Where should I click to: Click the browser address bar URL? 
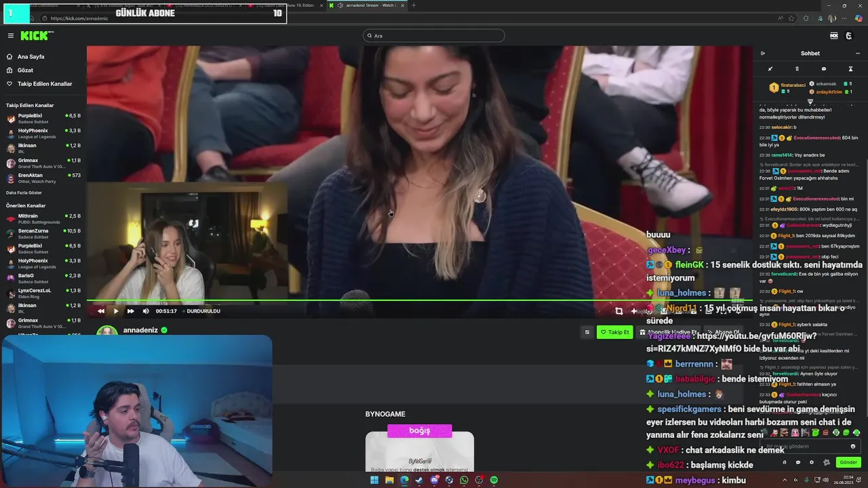79,18
